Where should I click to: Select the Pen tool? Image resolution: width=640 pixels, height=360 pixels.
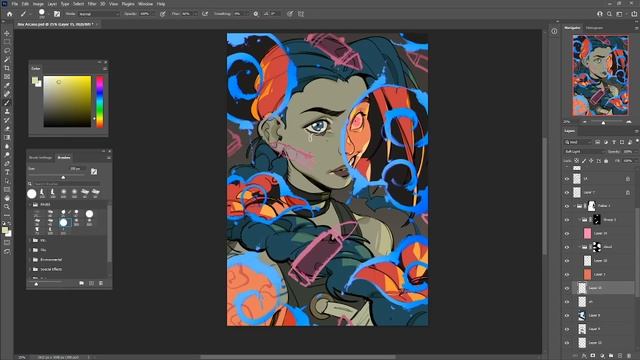(x=7, y=164)
